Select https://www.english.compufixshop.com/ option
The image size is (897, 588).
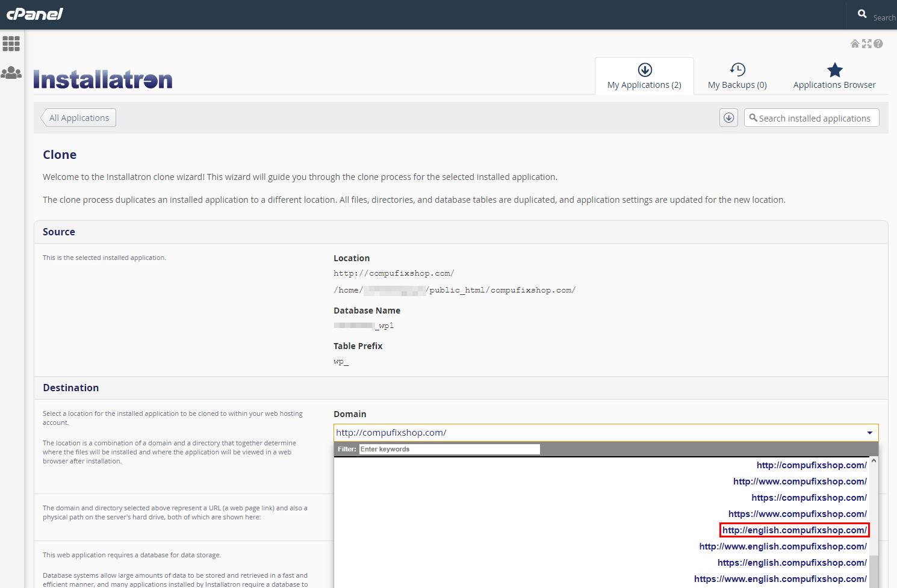click(780, 579)
